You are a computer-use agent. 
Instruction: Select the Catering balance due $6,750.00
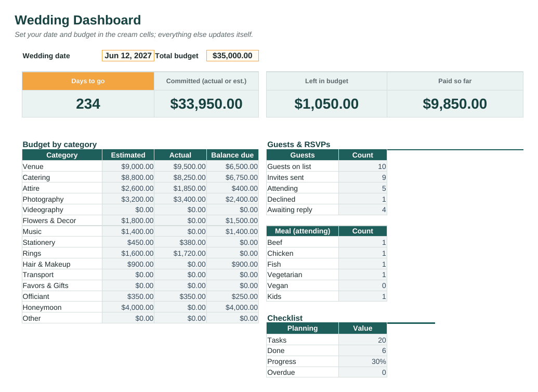point(232,177)
